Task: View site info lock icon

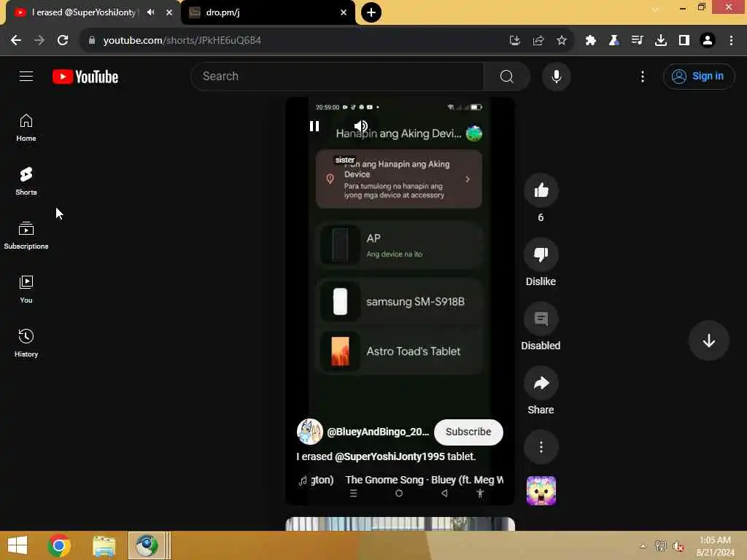Action: click(x=92, y=40)
